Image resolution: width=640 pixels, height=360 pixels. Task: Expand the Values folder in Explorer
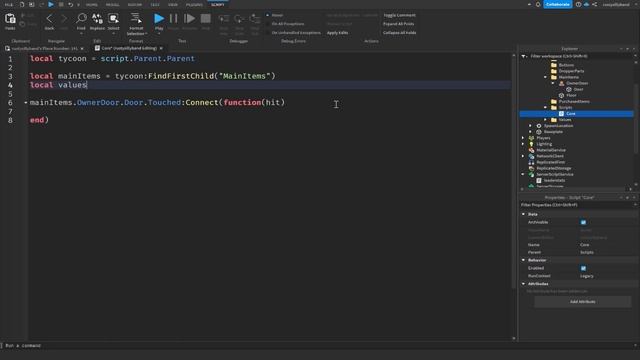coord(546,120)
